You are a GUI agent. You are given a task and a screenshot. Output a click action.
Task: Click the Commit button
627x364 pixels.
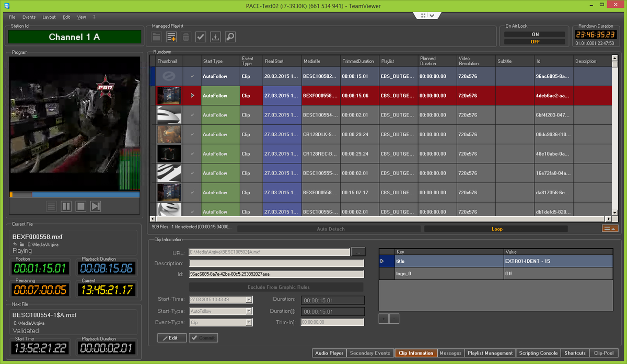coord(203,338)
